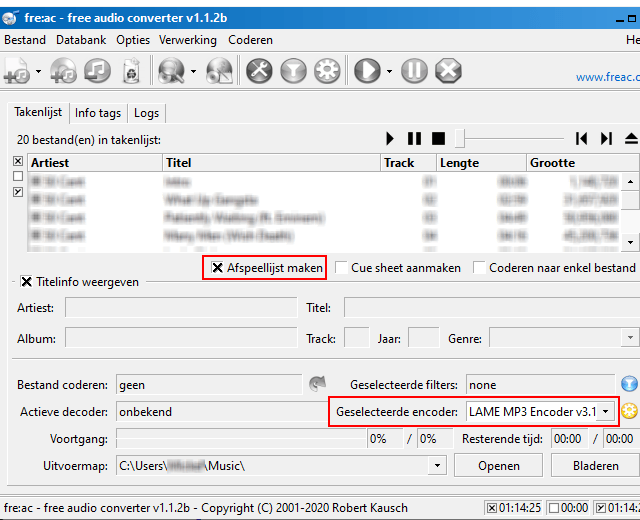Enable the Cue sheet aanmaken checkbox
The height and width of the screenshot is (520, 640).
[x=342, y=268]
